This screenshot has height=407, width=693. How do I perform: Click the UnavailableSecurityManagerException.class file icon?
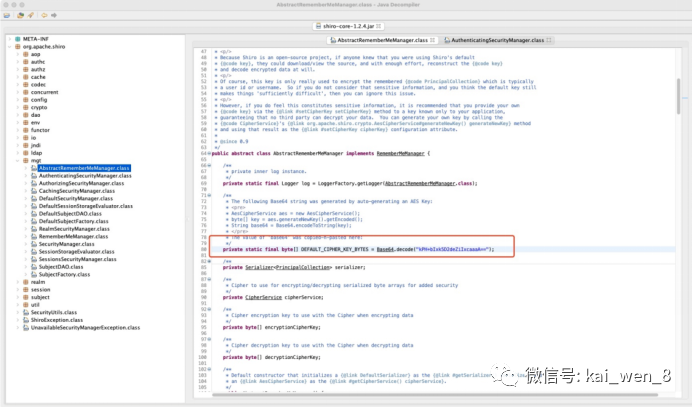(x=26, y=327)
